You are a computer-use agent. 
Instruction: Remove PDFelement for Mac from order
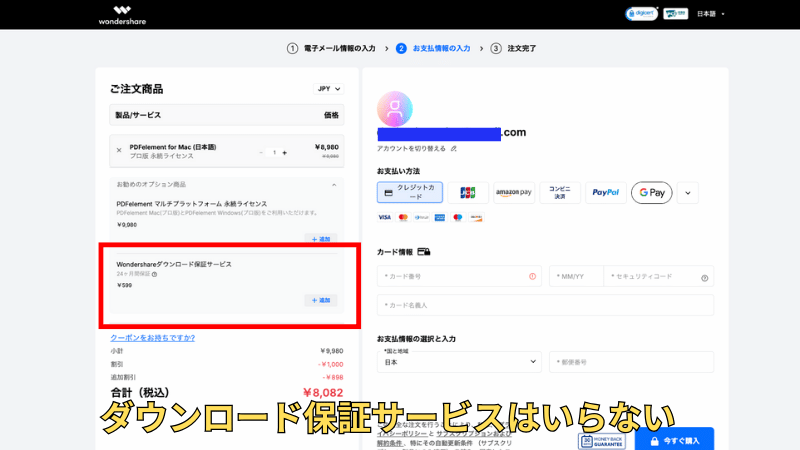click(x=119, y=151)
